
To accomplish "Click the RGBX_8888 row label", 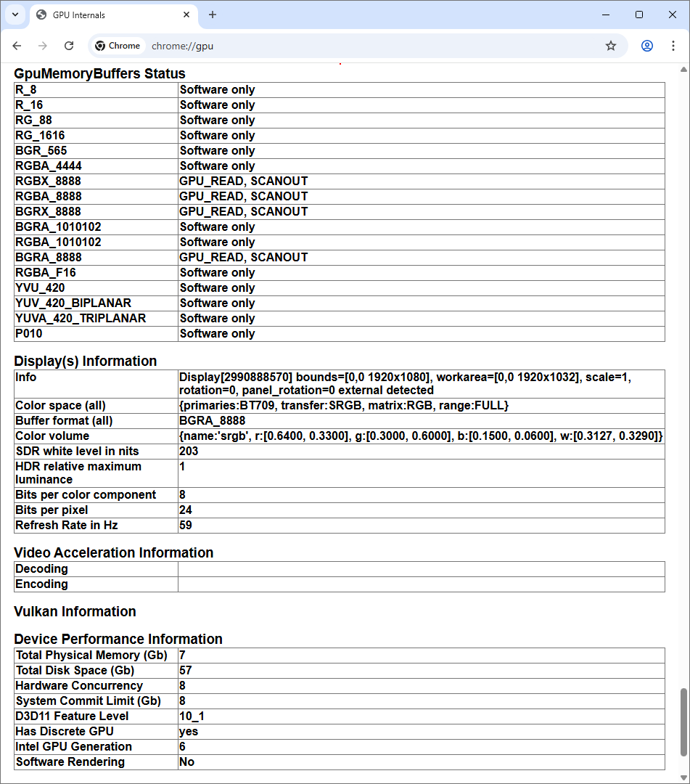I will pos(48,181).
